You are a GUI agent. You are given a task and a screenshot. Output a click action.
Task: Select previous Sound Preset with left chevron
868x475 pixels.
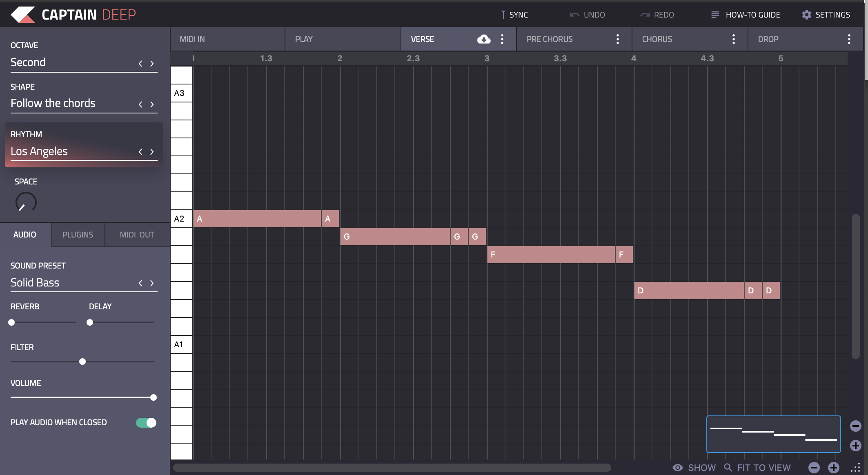click(x=140, y=283)
